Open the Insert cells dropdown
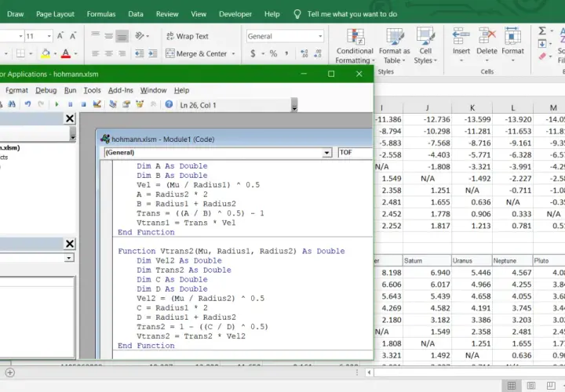Image resolution: width=565 pixels, height=392 pixels. pyautogui.click(x=461, y=60)
